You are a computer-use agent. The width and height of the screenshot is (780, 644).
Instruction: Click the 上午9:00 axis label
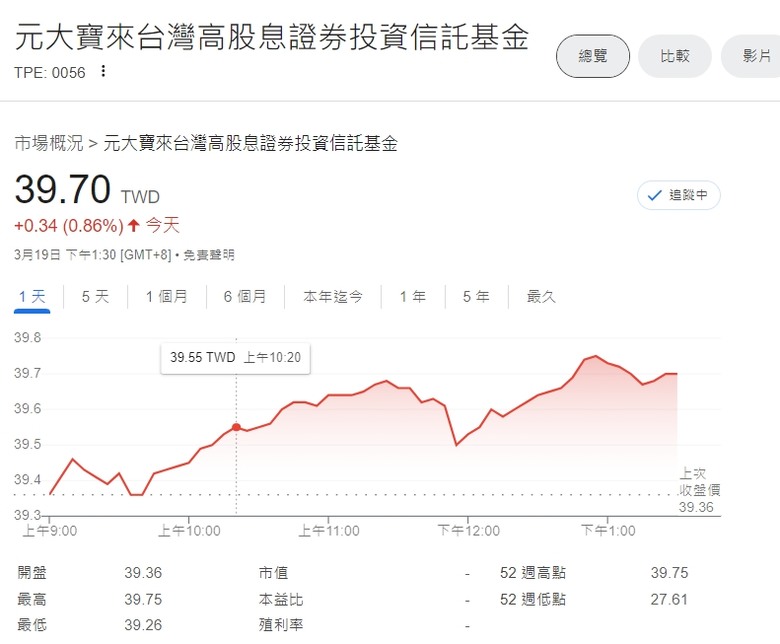point(50,531)
